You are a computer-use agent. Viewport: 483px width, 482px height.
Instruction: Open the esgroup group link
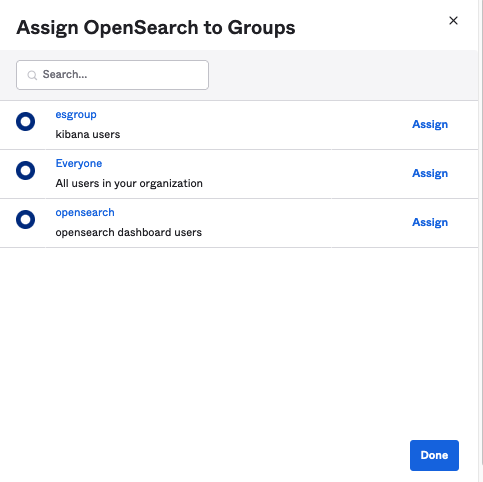[x=76, y=114]
